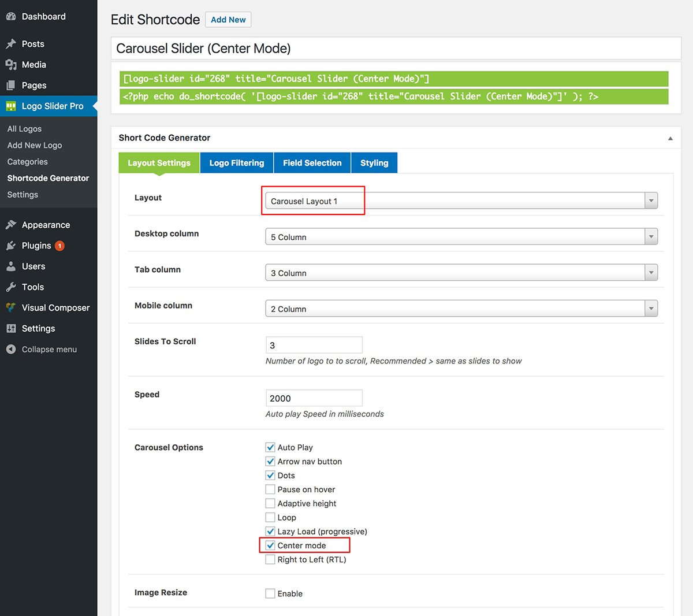Click the Posts pushpin icon

click(10, 44)
